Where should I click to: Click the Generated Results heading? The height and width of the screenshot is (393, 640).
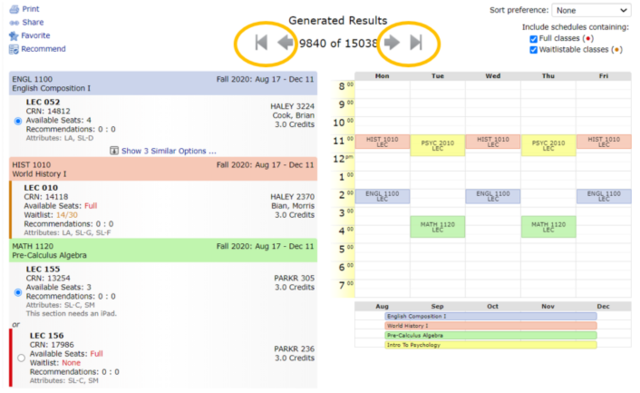point(338,21)
